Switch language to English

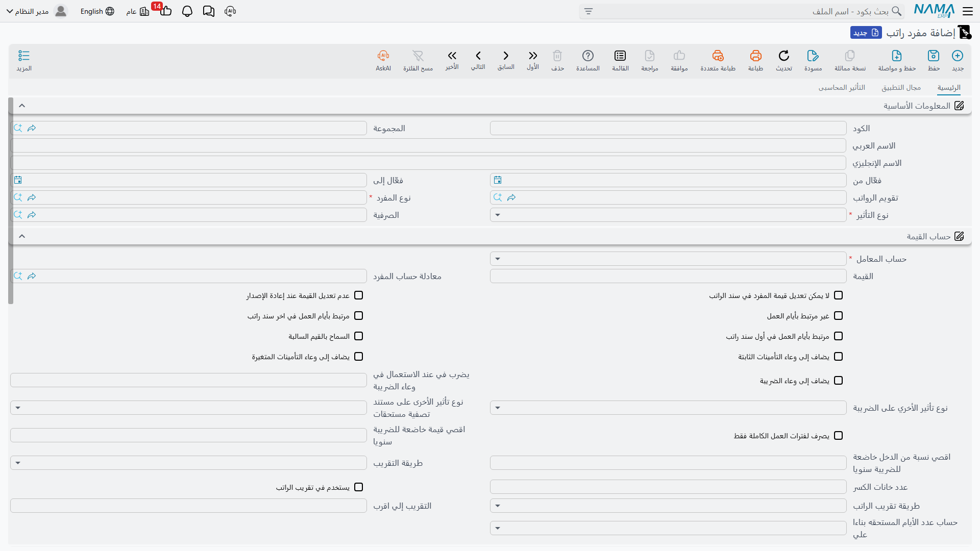click(97, 11)
